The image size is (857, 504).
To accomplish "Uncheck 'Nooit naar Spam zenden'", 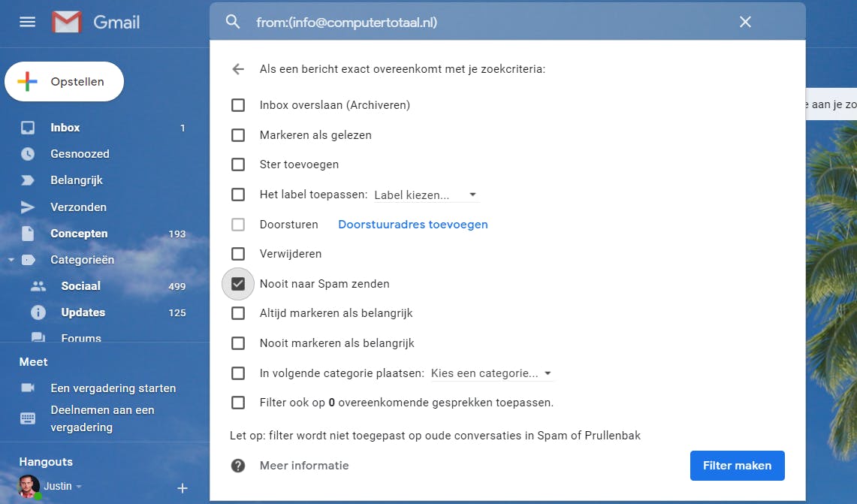I will click(x=238, y=284).
